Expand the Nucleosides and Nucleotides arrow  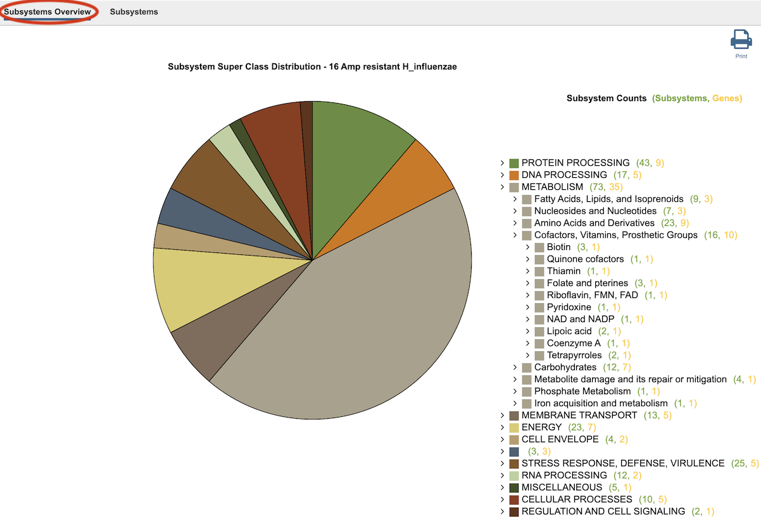[515, 211]
